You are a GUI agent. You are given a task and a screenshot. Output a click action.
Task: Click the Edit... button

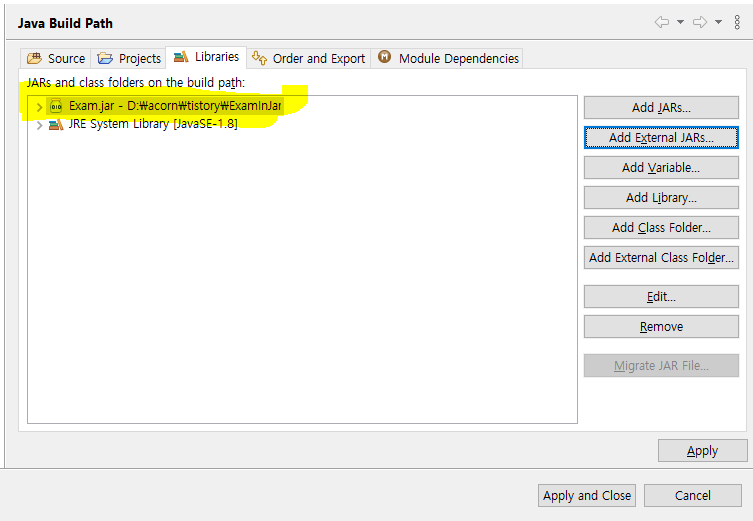pos(661,296)
